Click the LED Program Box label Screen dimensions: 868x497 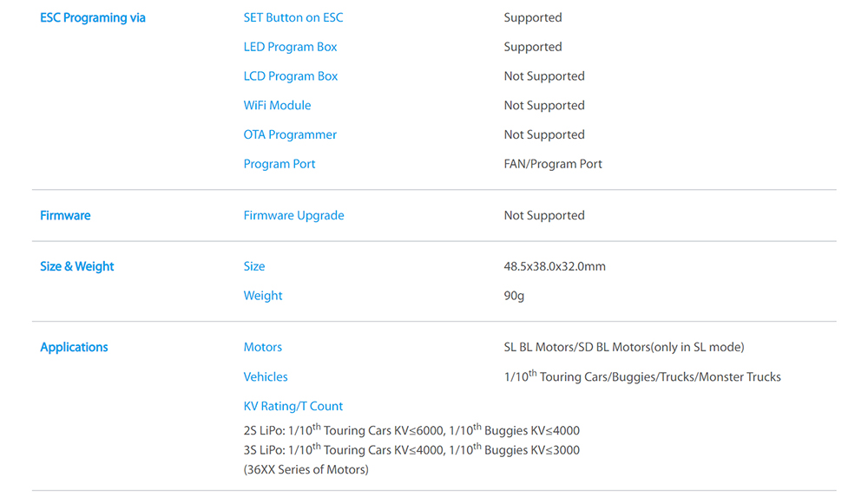coord(290,47)
